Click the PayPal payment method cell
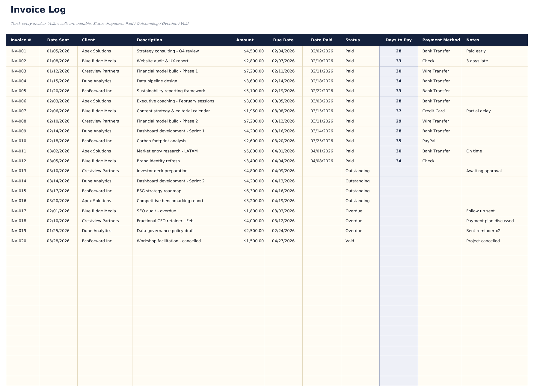This screenshot has height=392, width=534. (429, 141)
